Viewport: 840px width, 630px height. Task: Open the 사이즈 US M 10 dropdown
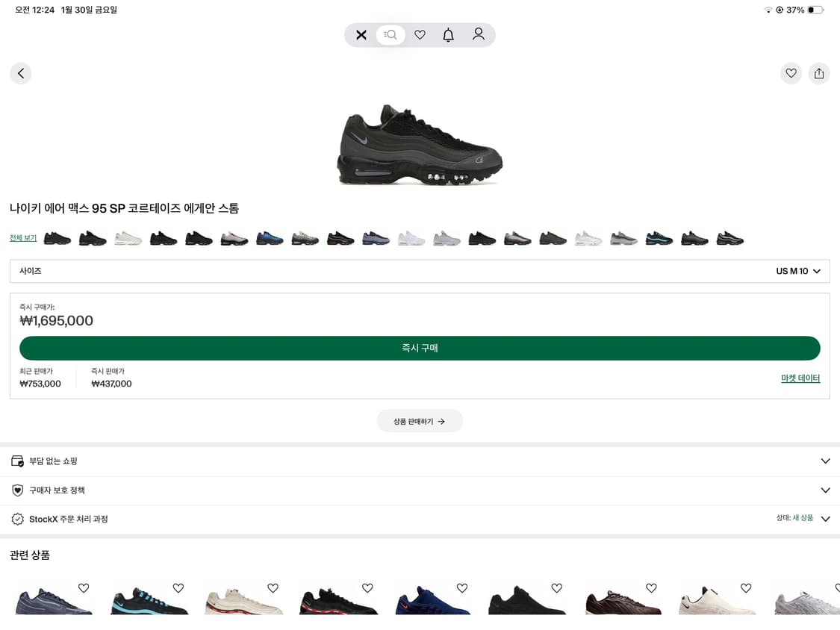(420, 271)
